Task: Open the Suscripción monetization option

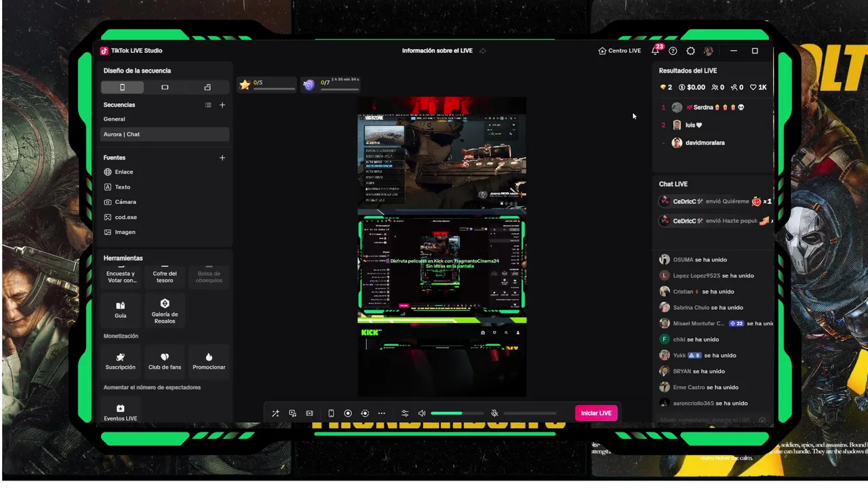Action: 121,361
